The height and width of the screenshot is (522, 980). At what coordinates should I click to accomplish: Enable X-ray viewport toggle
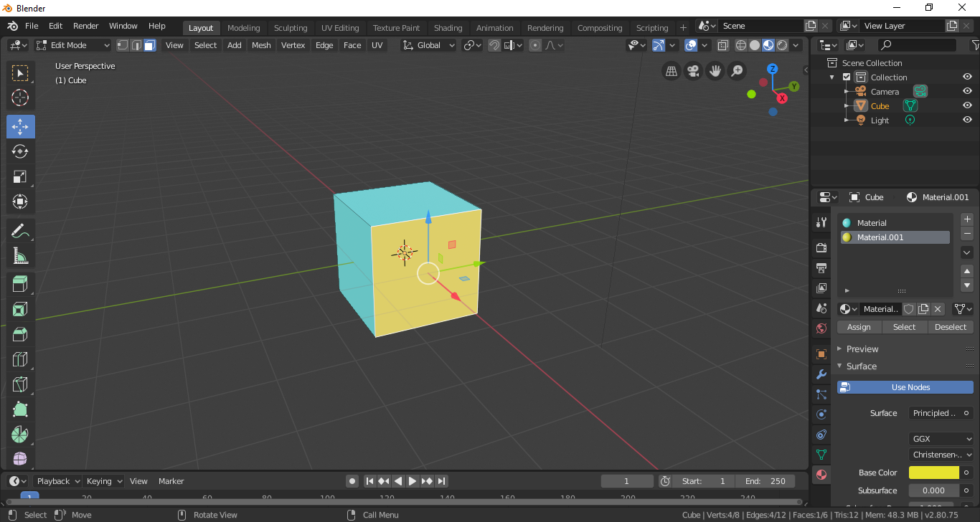point(722,45)
